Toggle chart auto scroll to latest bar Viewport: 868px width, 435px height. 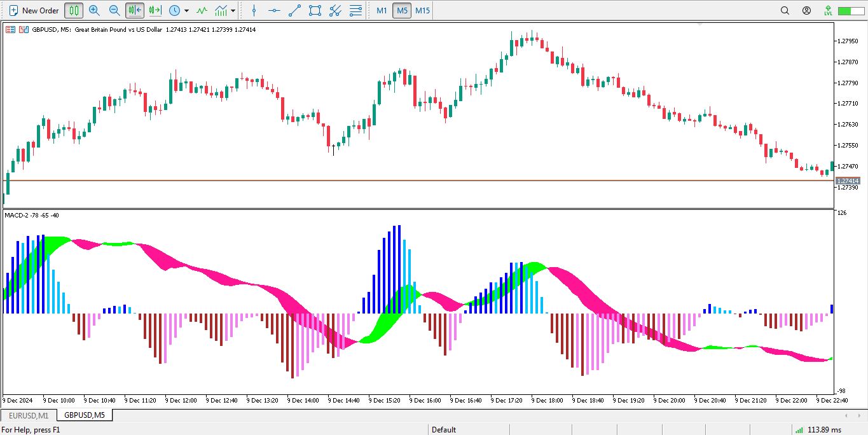135,10
